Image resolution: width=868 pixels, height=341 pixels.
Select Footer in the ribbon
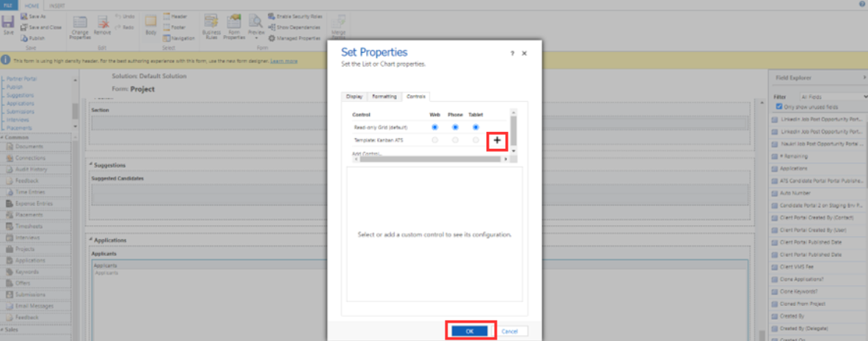click(175, 27)
